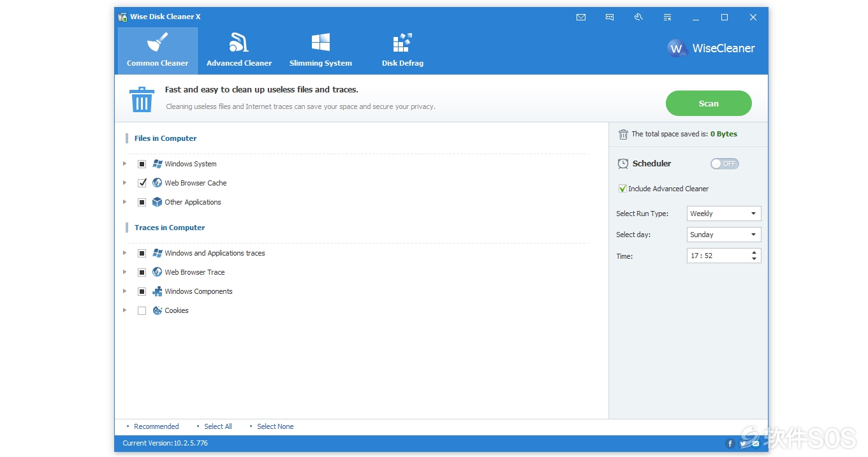Click the Windows System label

click(x=191, y=164)
